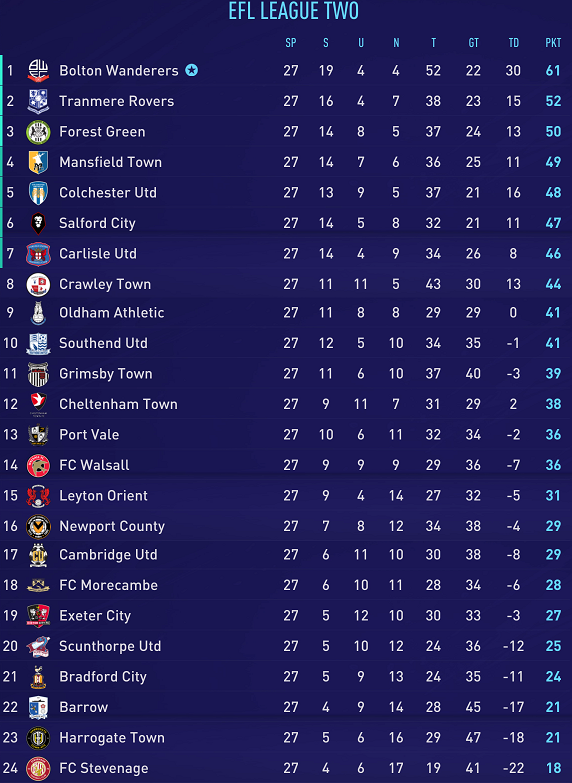Select Mansfield Town's 49 points value
The width and height of the screenshot is (572, 783).
(553, 162)
